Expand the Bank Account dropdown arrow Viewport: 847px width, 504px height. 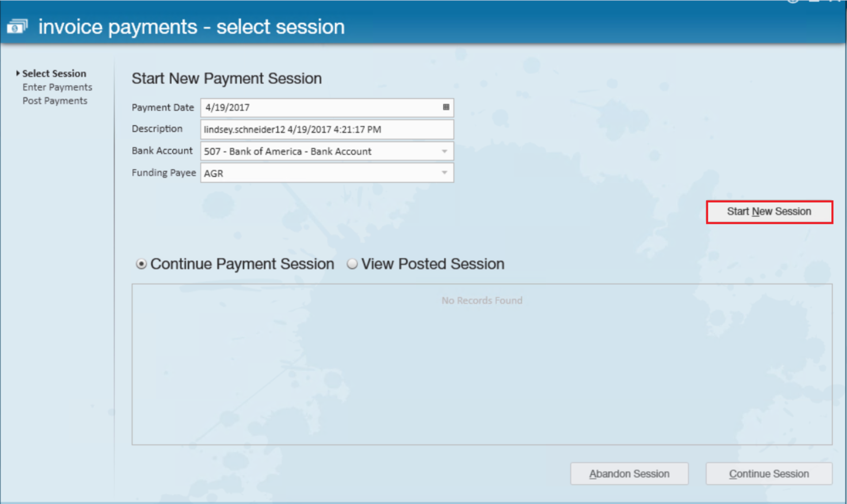click(x=444, y=151)
